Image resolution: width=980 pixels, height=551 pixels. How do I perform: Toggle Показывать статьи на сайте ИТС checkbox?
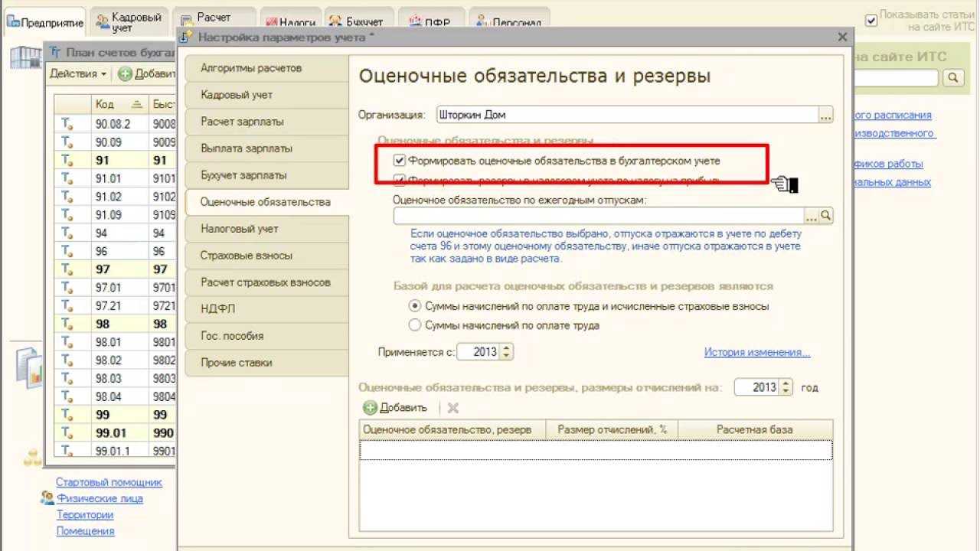pyautogui.click(x=871, y=21)
